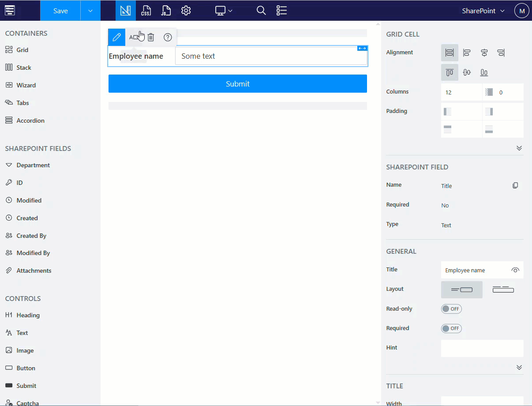
Task: Select stacked label-above-field layout option
Action: click(503, 289)
